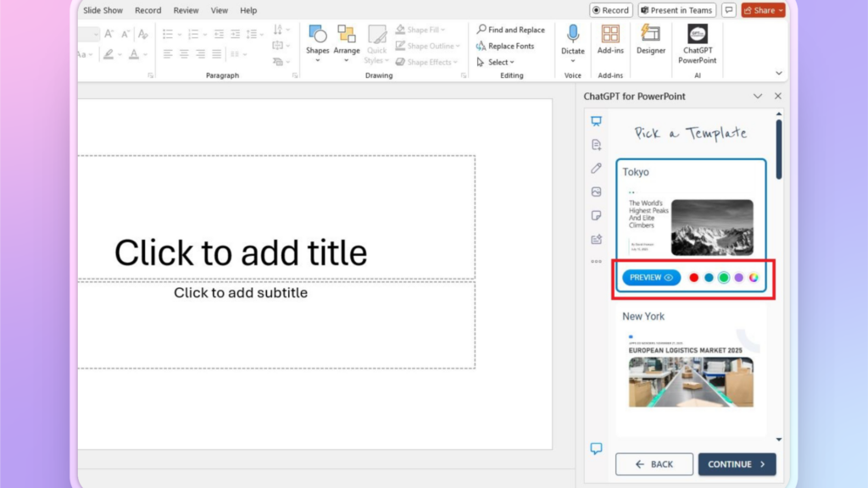Apply the font color
This screenshot has height=488, width=868.
pos(134,54)
